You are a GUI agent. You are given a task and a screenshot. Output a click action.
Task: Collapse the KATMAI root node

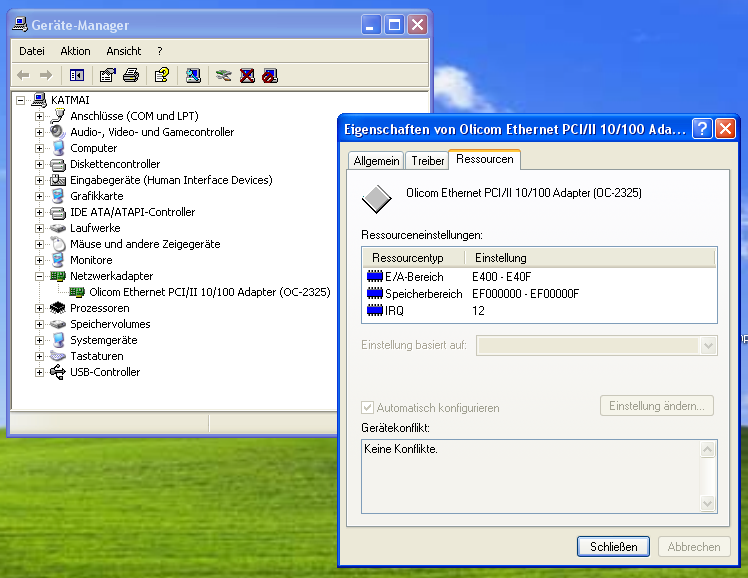click(21, 100)
